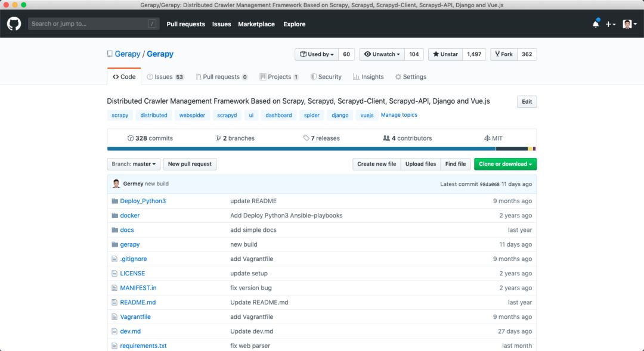Click the requirements.txt file icon
Screen dimensions: 644x351
point(114,346)
